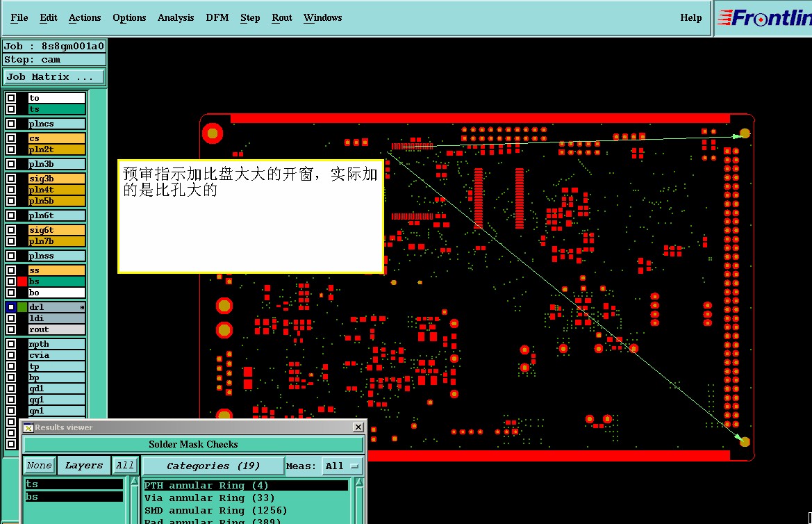Click the layer list scrollbar up arrow

(x=133, y=482)
